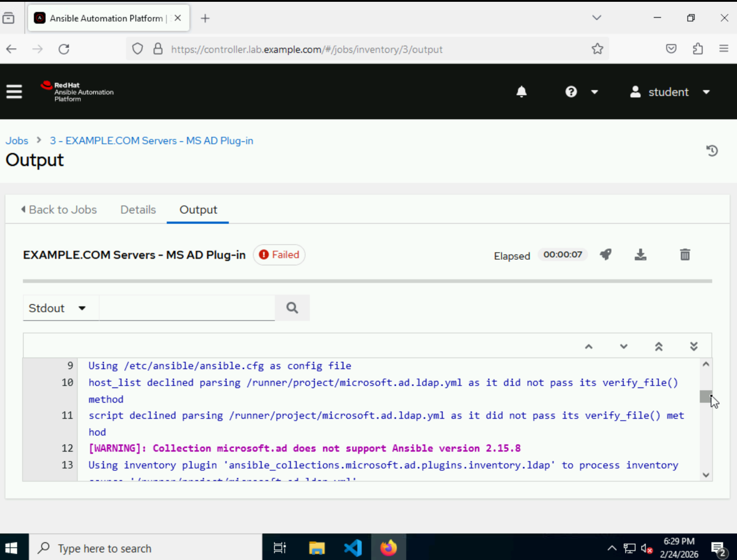This screenshot has height=560, width=737.
Task: Open Visual Studio Code from taskbar
Action: tap(353, 548)
